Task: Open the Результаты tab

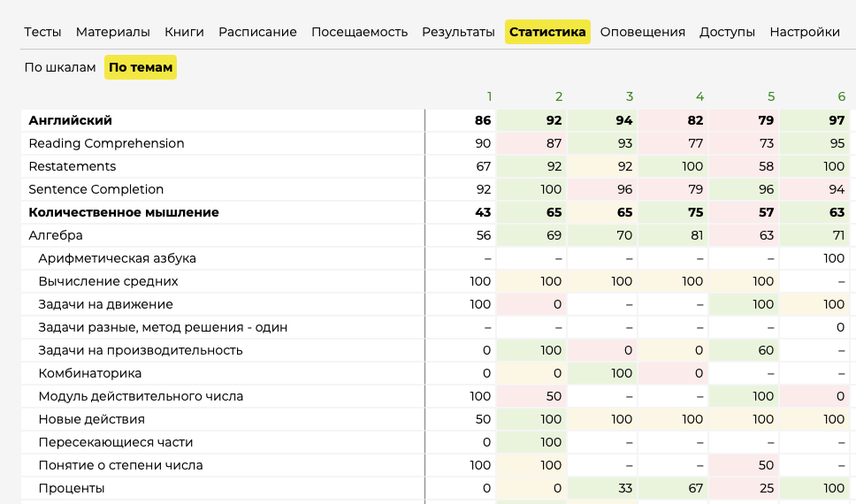Action: pos(458,32)
